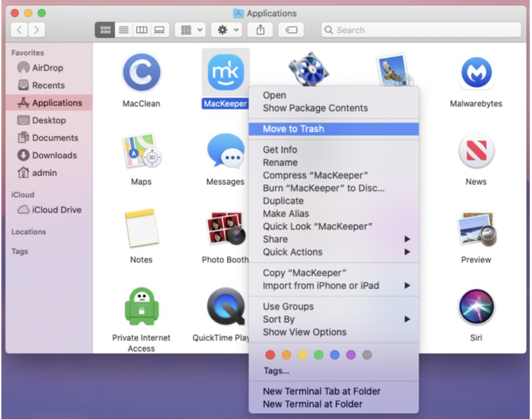Click the Finder Search field
The width and height of the screenshot is (532, 419).
(421, 30)
